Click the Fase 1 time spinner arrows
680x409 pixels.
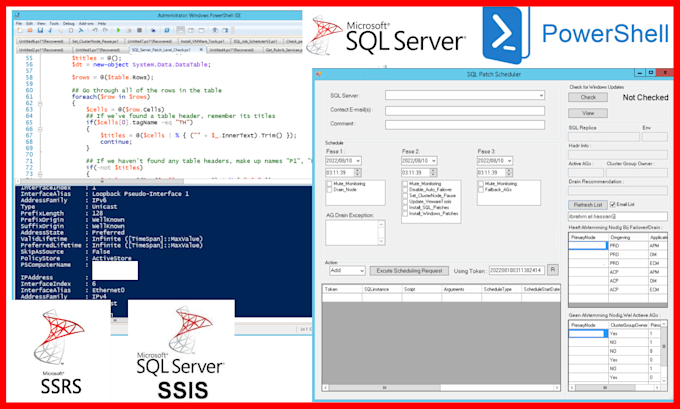pyautogui.click(x=358, y=173)
